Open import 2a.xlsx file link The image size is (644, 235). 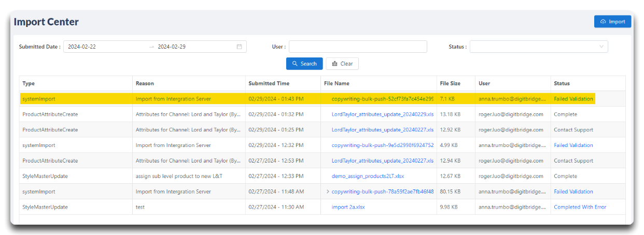click(349, 207)
